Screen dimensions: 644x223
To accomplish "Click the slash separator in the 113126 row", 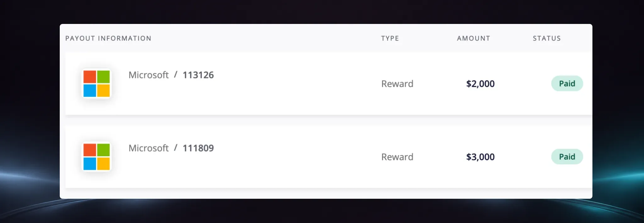I will coord(176,75).
